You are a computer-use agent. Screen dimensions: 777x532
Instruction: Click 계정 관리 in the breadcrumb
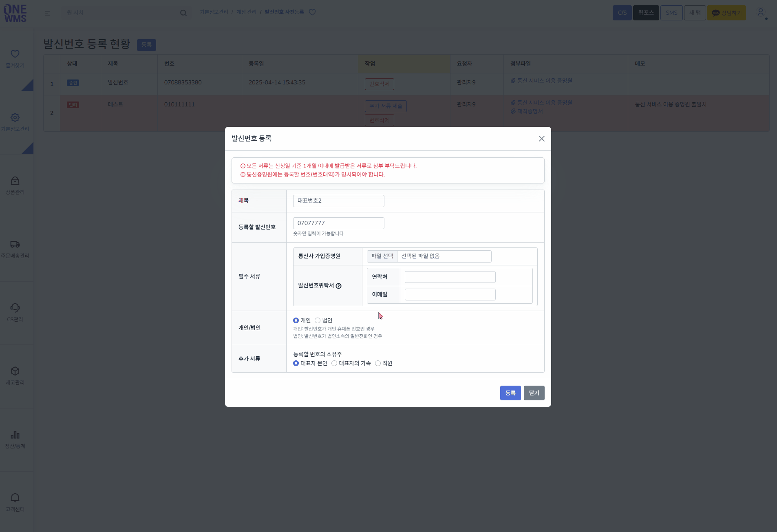pyautogui.click(x=247, y=12)
